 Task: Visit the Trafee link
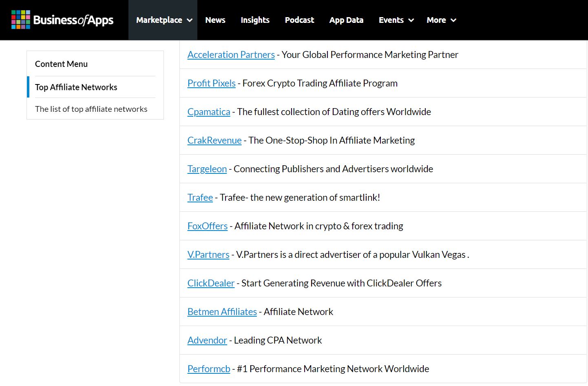tap(200, 197)
